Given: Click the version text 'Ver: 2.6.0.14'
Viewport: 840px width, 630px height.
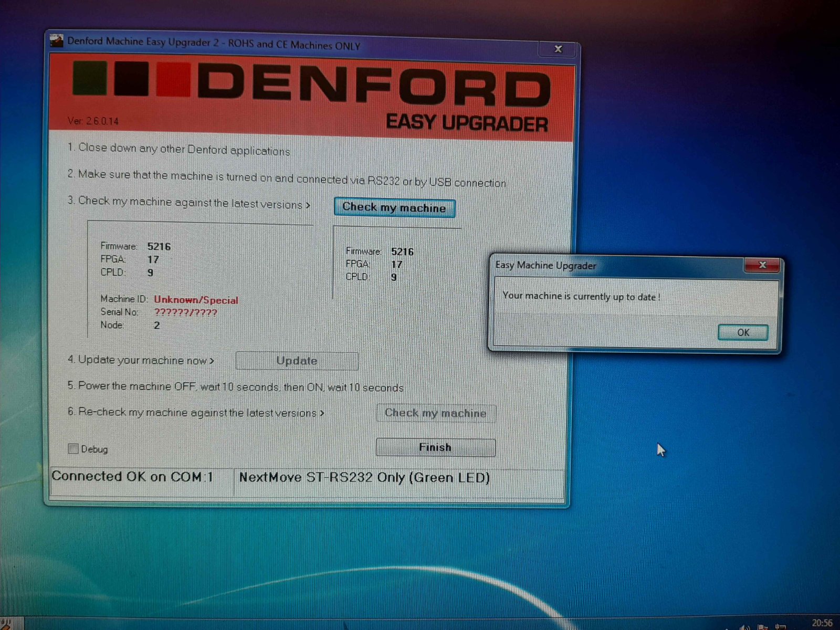Looking at the screenshot, I should pos(93,121).
